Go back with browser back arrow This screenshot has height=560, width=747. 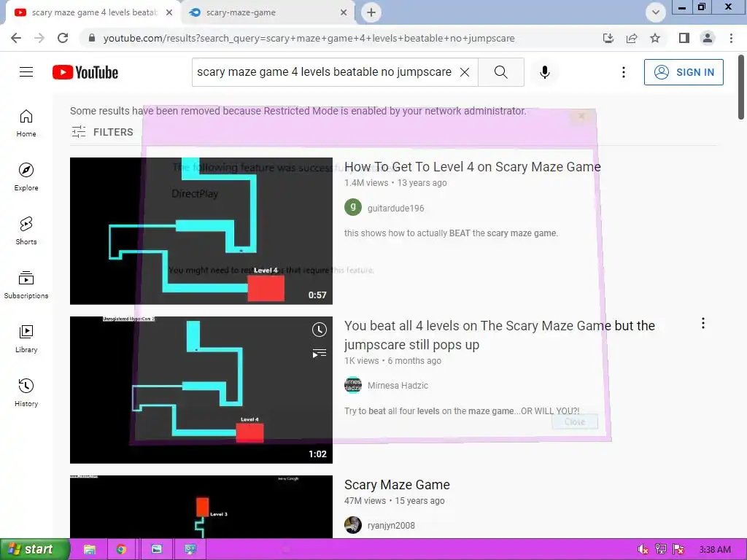pyautogui.click(x=16, y=38)
